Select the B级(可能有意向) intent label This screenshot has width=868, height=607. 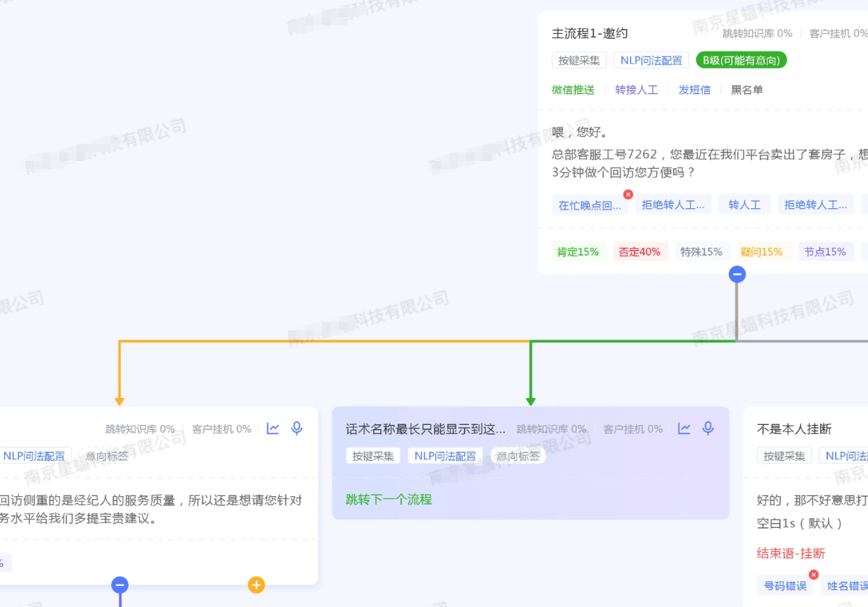coord(741,61)
